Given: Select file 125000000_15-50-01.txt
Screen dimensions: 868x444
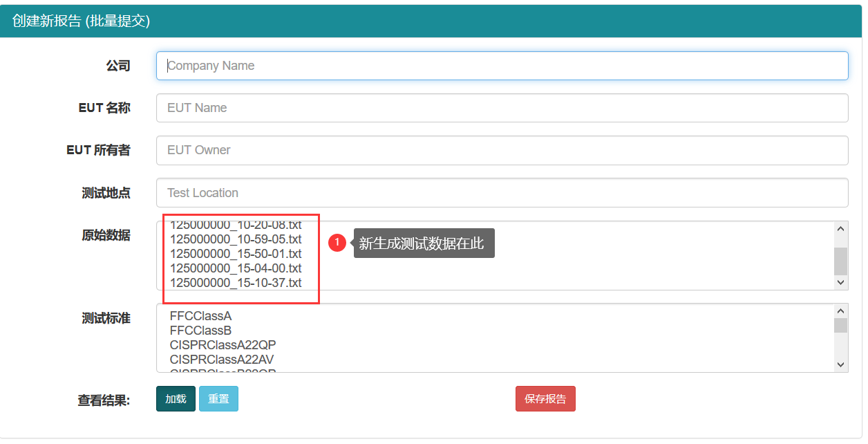Looking at the screenshot, I should point(235,254).
